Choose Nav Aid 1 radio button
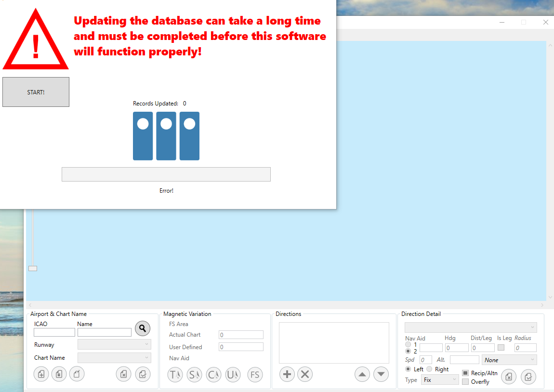The image size is (554, 392). point(409,345)
